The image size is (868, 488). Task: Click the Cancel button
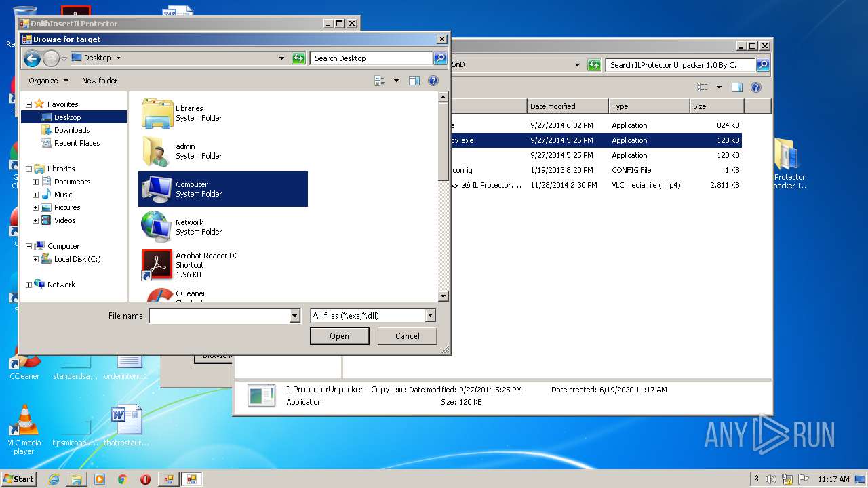(x=408, y=335)
